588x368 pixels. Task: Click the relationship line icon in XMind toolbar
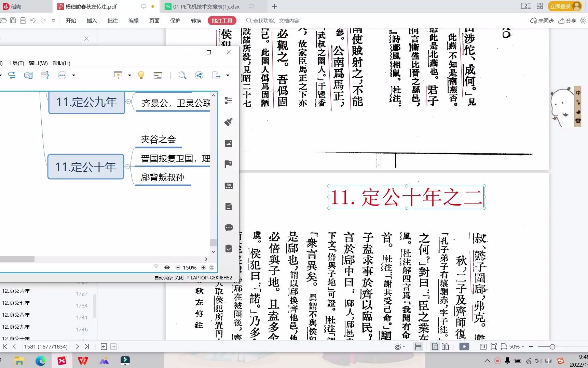pyautogui.click(x=12, y=75)
